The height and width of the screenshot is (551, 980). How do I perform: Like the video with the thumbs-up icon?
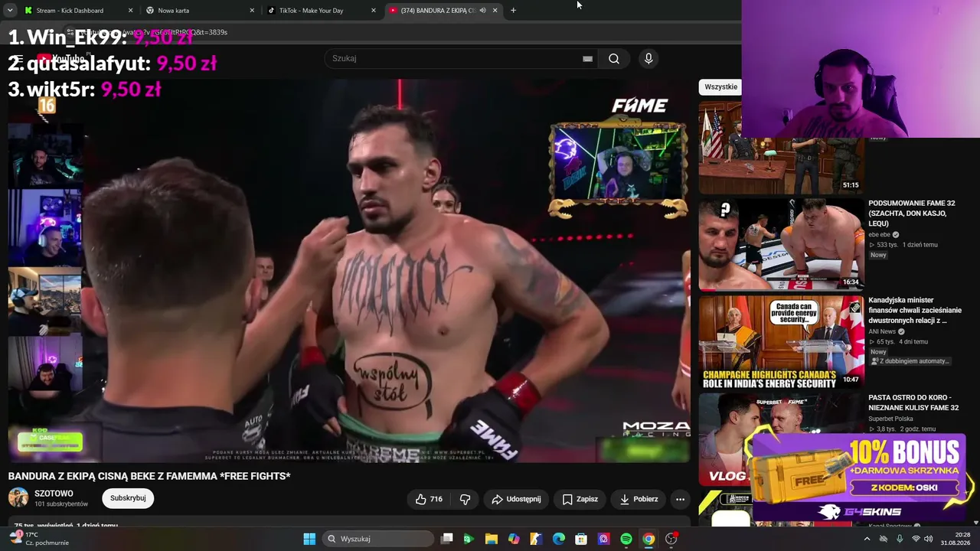click(x=429, y=499)
